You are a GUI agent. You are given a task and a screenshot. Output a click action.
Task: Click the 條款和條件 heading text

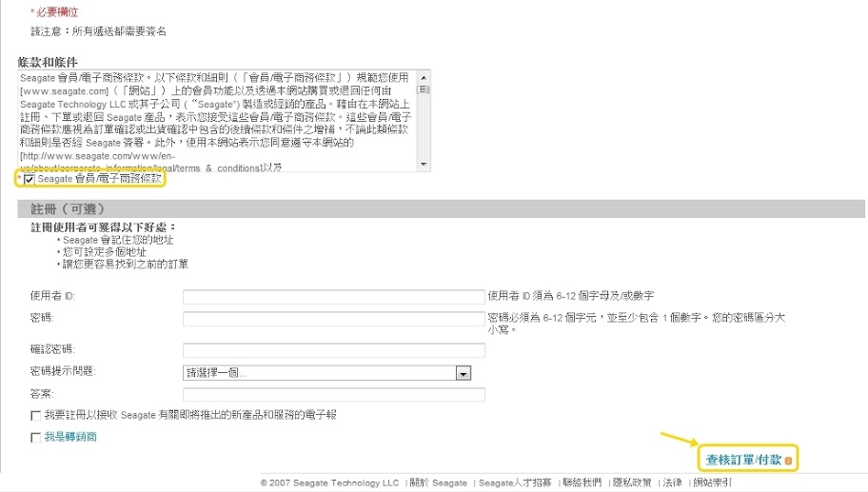(x=48, y=62)
